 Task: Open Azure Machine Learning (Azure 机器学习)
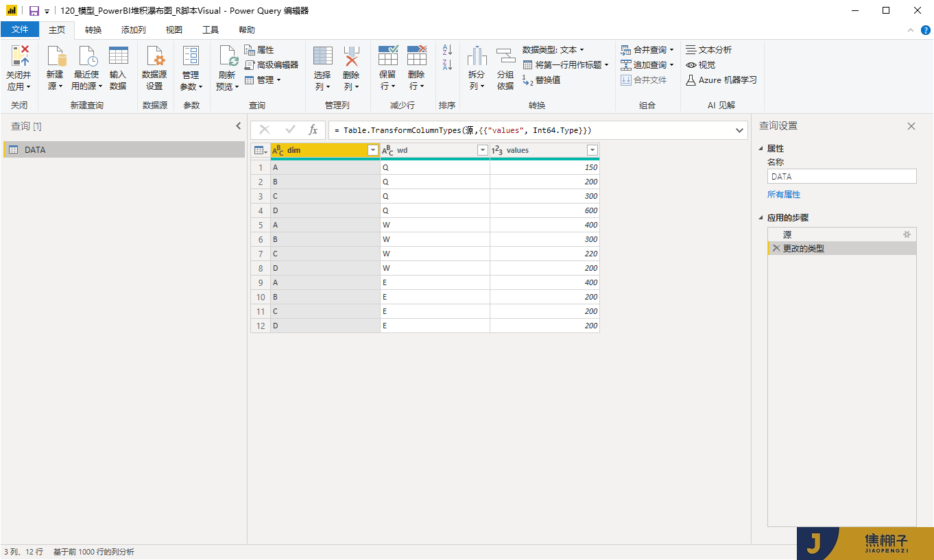pyautogui.click(x=721, y=80)
